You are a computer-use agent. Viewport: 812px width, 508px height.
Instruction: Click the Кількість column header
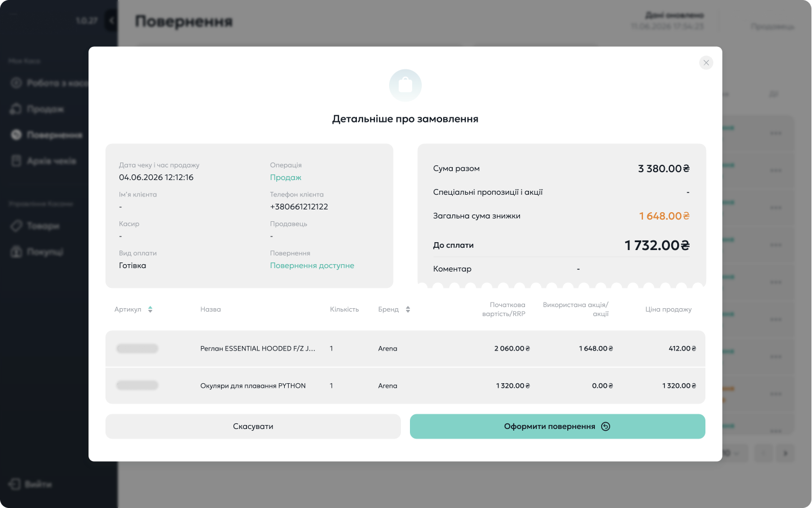345,309
